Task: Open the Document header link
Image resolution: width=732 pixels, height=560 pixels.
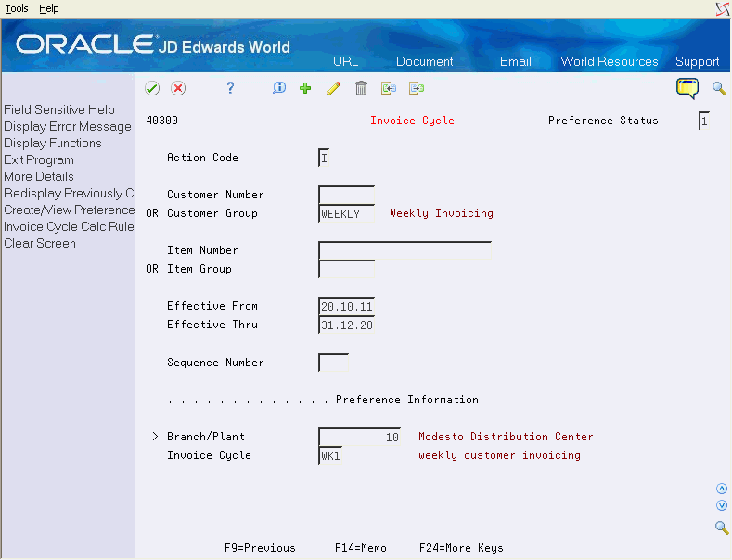Action: pos(424,61)
